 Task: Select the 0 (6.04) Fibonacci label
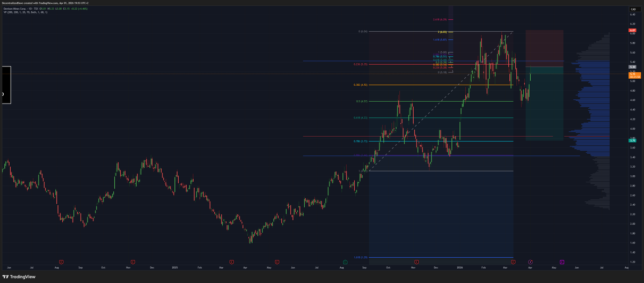coord(363,32)
